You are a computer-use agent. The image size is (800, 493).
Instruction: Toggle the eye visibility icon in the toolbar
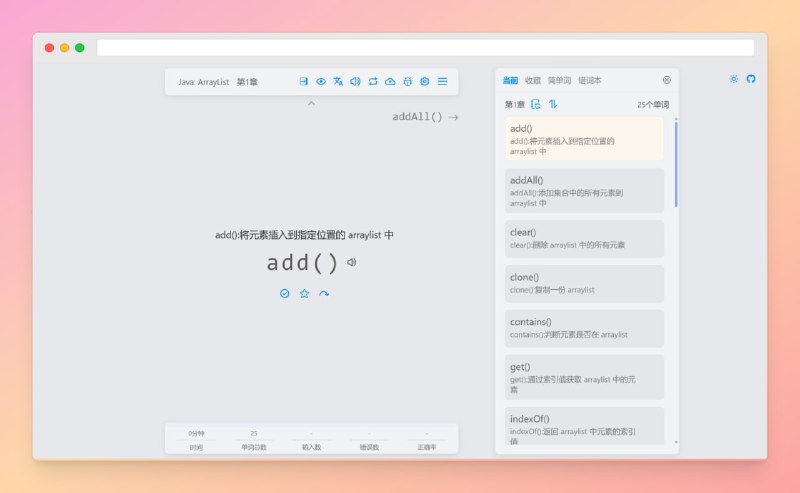321,81
